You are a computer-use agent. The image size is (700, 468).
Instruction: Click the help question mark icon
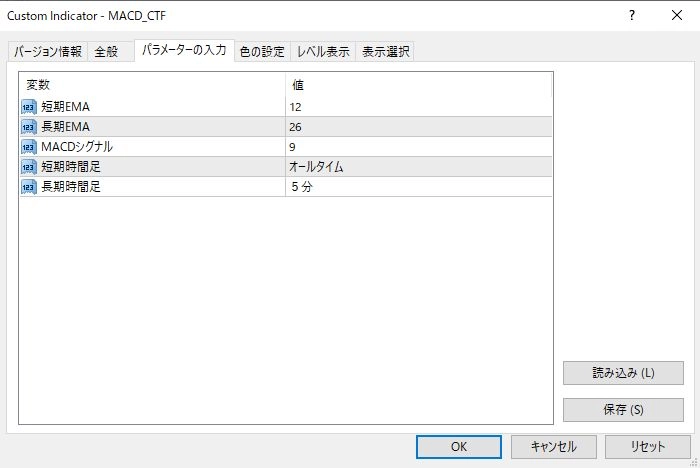tap(631, 15)
